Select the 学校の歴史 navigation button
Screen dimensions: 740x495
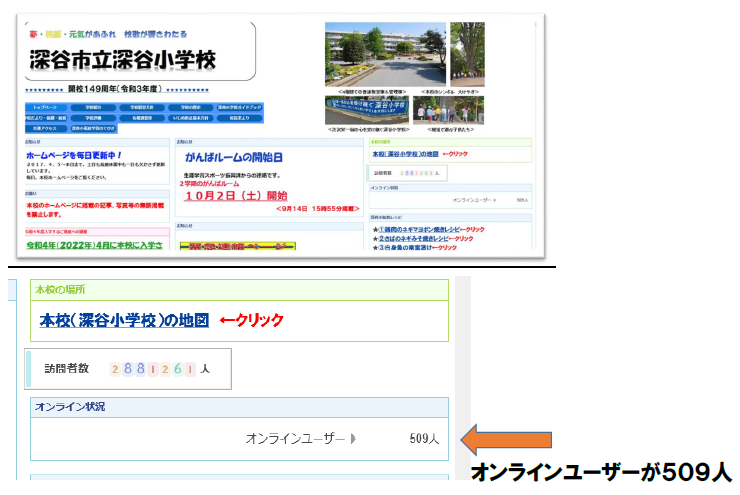click(191, 108)
